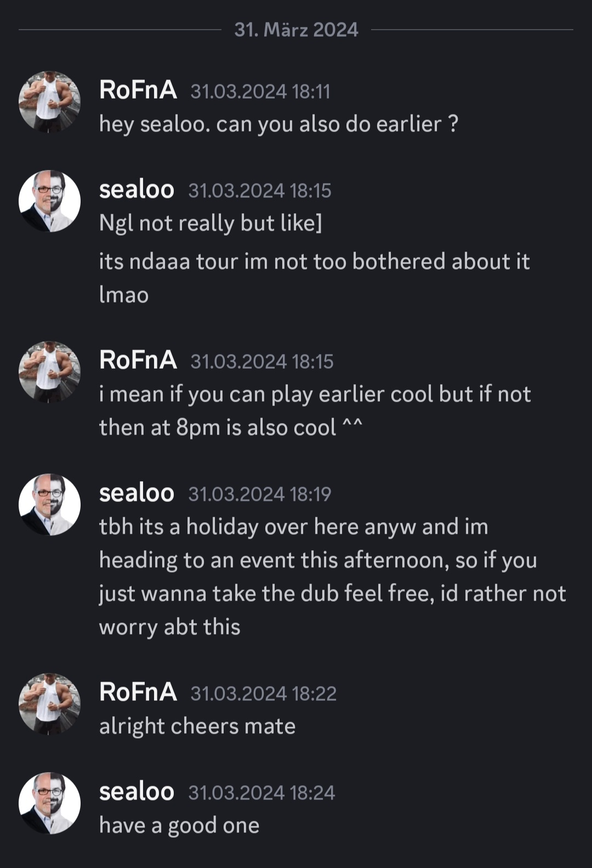Tap sealoo's avatar next to the holiday message
The height and width of the screenshot is (868, 592).
click(49, 505)
